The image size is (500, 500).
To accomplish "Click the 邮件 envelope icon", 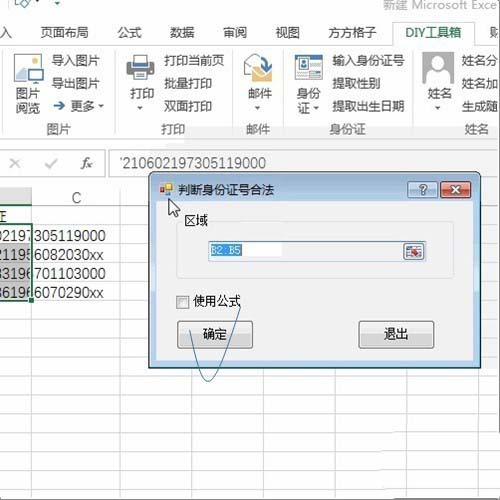I will pyautogui.click(x=258, y=68).
